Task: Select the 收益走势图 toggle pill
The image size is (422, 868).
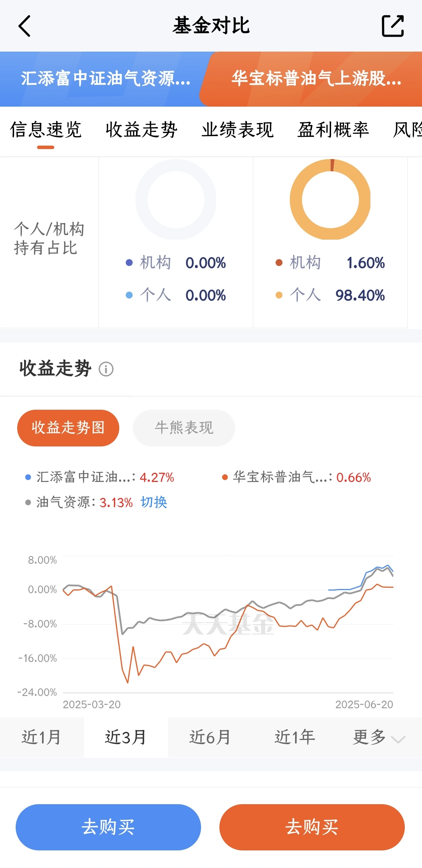Action: point(68,428)
